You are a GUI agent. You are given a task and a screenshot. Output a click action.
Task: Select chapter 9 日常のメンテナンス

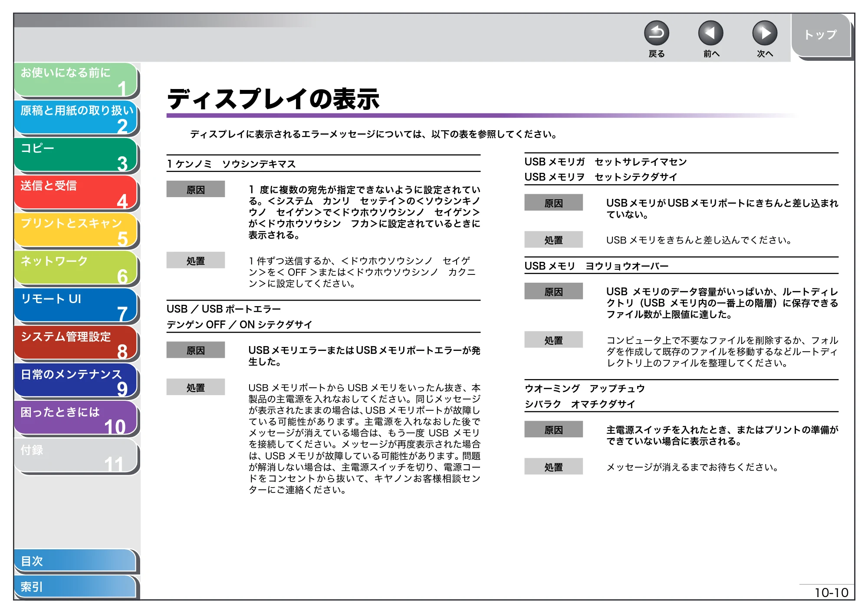pos(76,381)
